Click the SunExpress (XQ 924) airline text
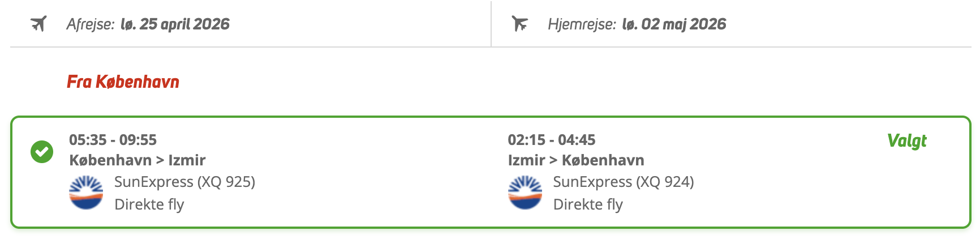Image resolution: width=980 pixels, height=239 pixels. click(624, 182)
